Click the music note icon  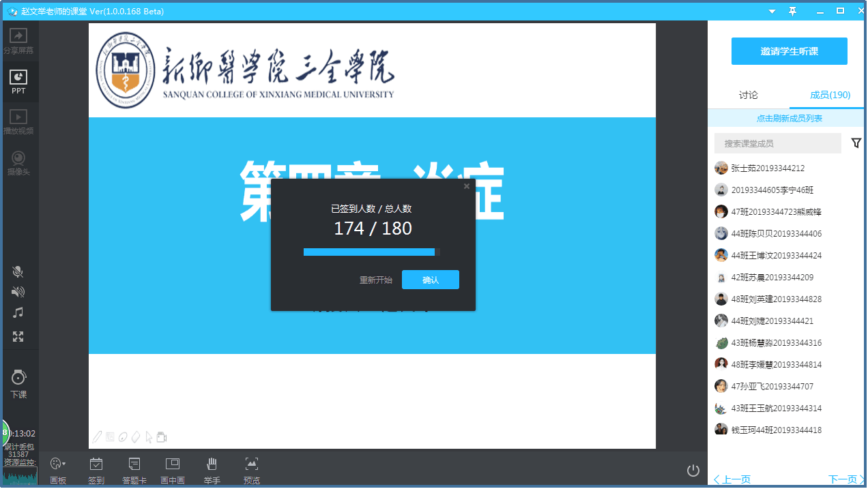click(x=18, y=312)
